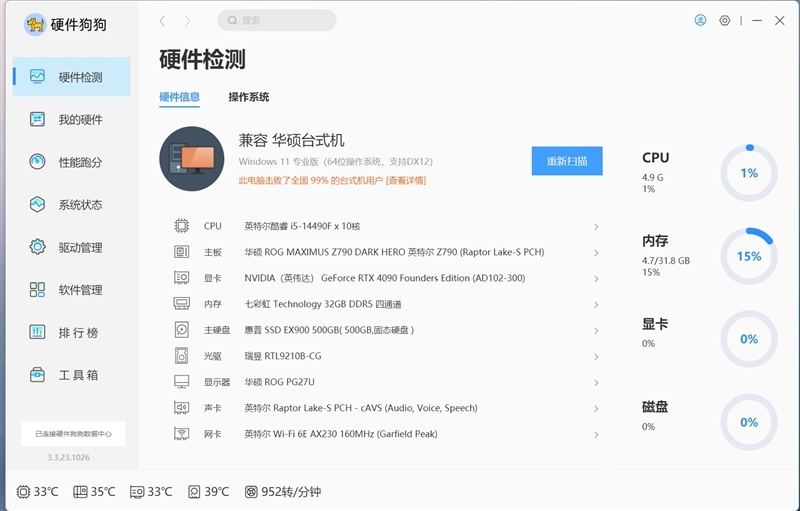Viewport: 800px width, 511px height.
Task: Click the GPU temperature status icon
Action: click(137, 492)
